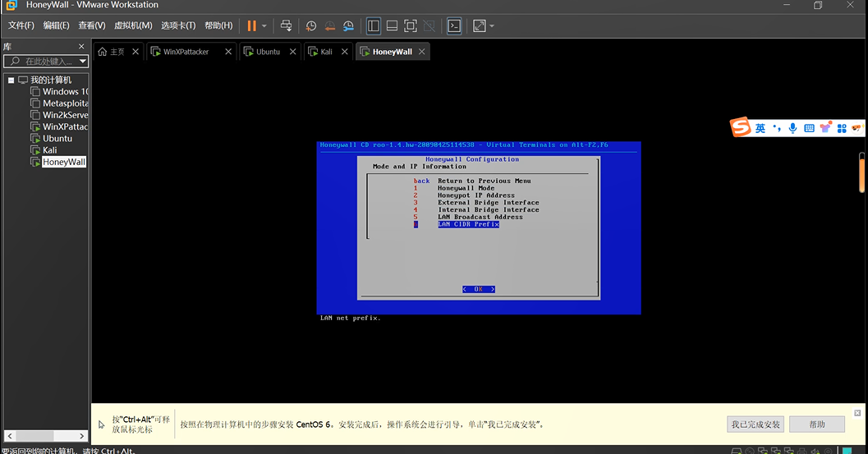Select Metasploitable VM in the library
Image resolution: width=868 pixels, height=454 pixels.
(x=66, y=103)
